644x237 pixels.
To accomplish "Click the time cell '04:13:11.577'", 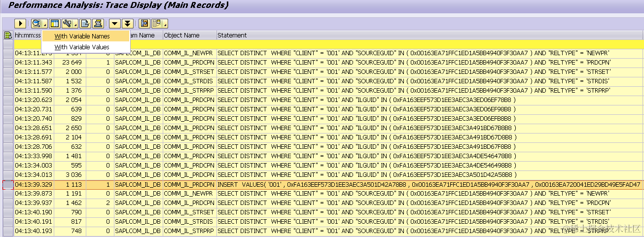I will click(34, 72).
